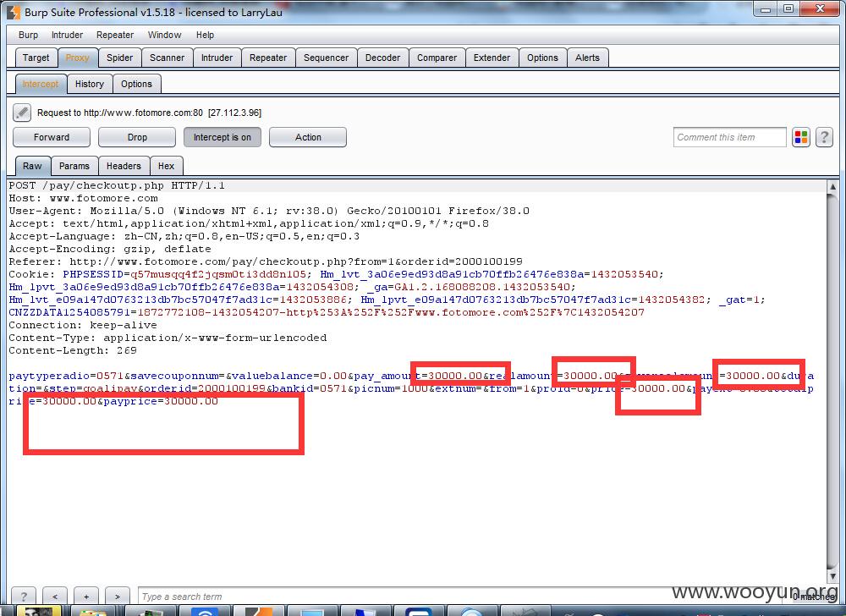Select the Raw view tab
Image resolution: width=846 pixels, height=616 pixels.
coord(32,166)
